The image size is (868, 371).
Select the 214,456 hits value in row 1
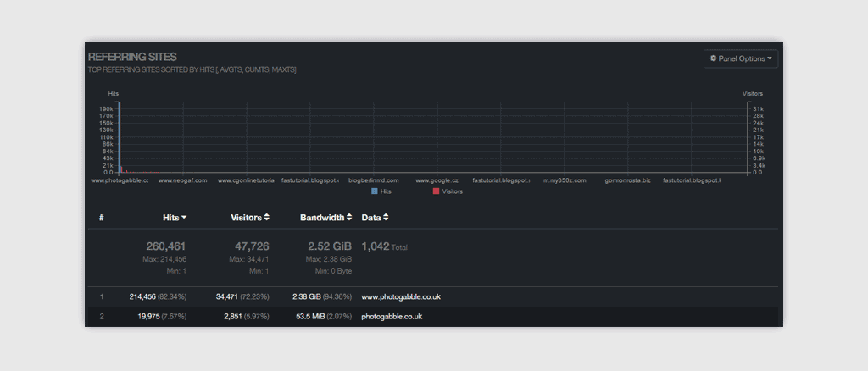point(142,297)
